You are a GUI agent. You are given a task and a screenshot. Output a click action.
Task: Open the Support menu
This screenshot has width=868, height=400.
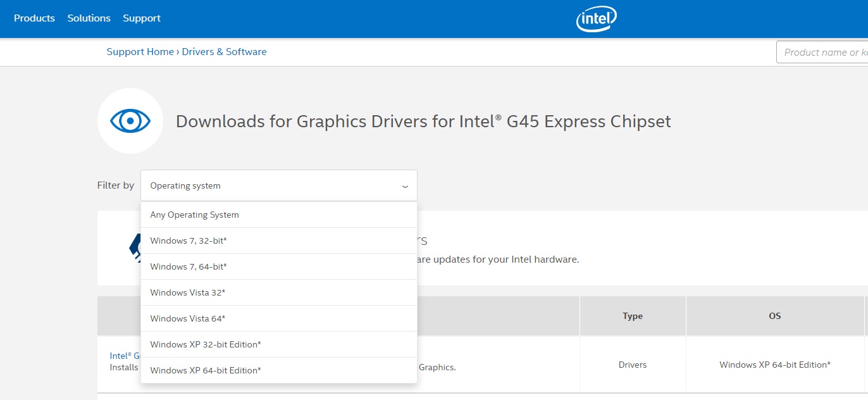[142, 18]
